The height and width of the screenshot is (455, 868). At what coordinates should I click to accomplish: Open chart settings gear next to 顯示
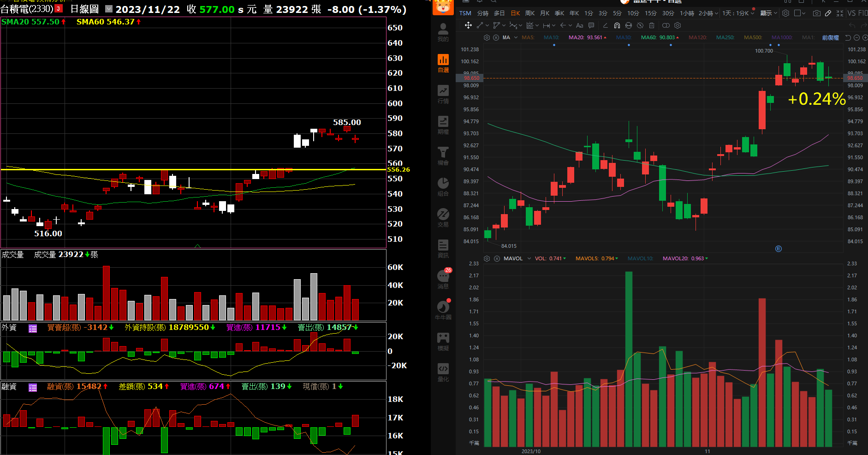pos(785,13)
